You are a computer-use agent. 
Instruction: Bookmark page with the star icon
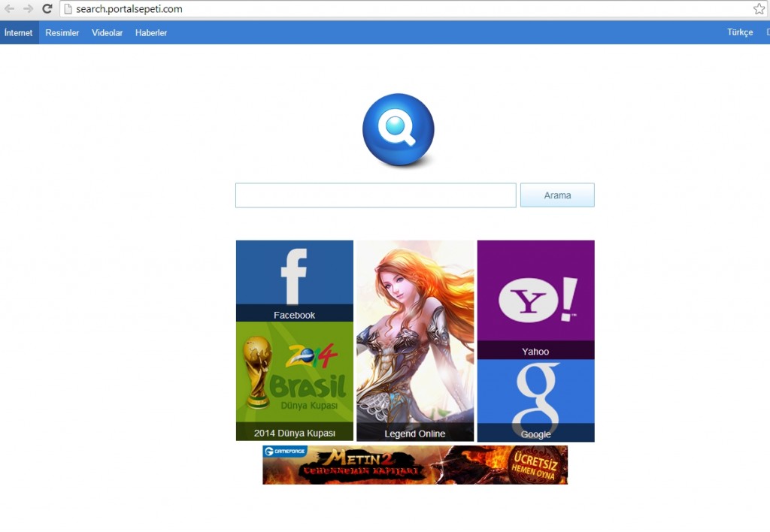[x=759, y=9]
